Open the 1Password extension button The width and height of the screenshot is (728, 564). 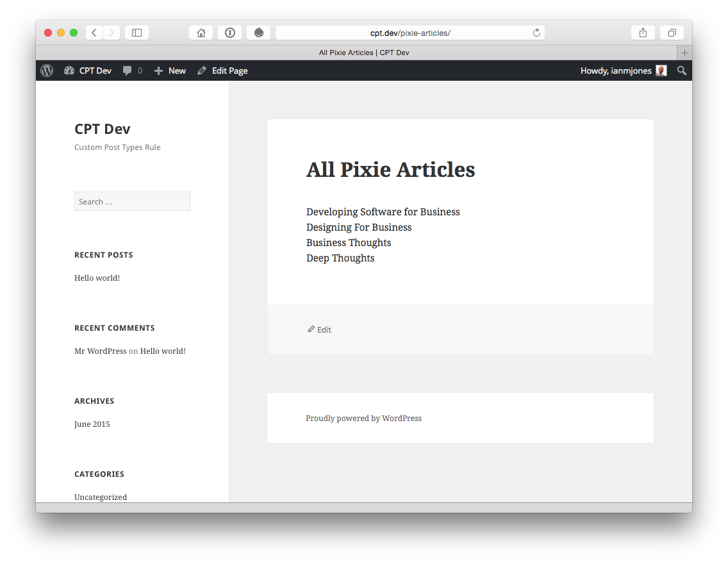pos(230,33)
